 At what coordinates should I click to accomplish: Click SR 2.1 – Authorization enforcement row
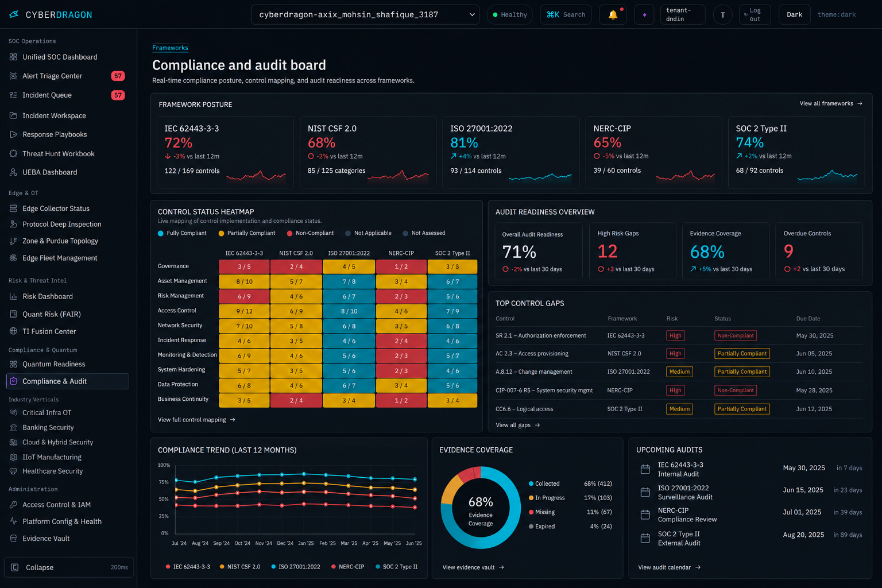coord(679,335)
